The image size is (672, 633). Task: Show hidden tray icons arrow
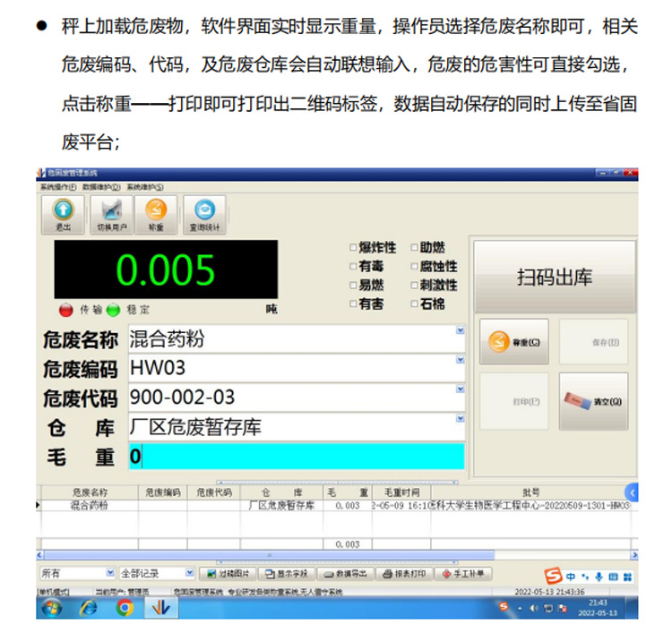(x=520, y=609)
